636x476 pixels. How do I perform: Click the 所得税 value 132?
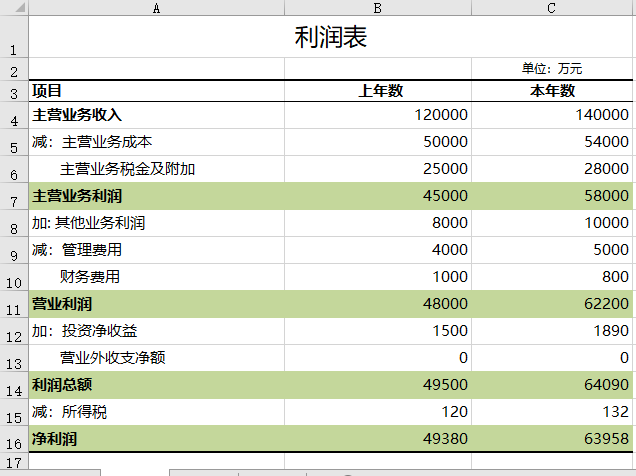pyautogui.click(x=552, y=412)
